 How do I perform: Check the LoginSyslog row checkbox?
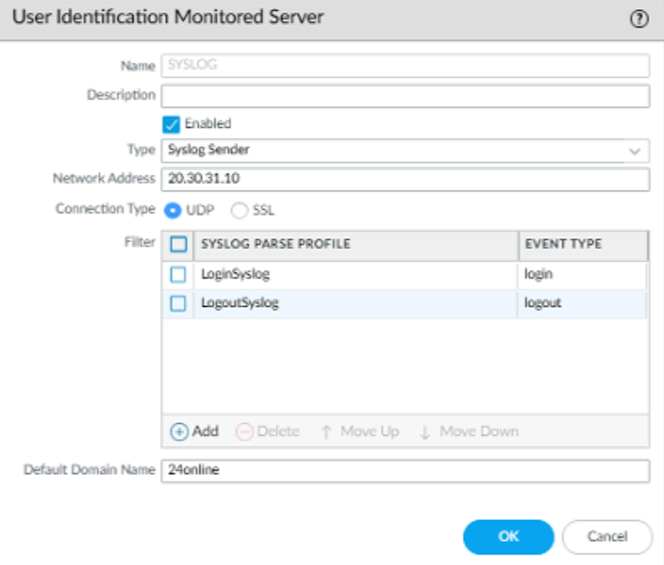178,274
